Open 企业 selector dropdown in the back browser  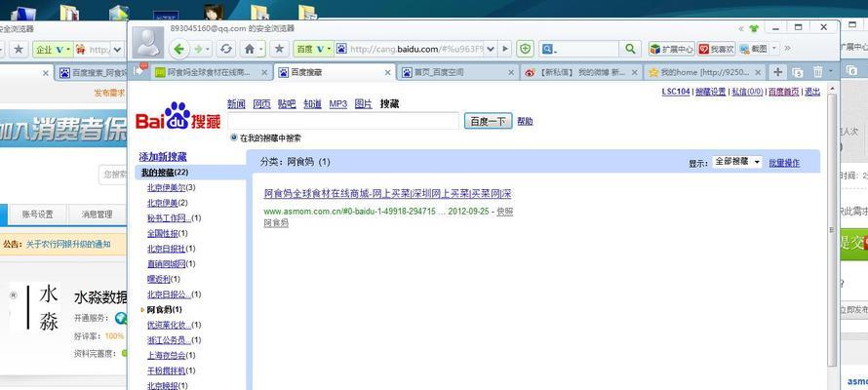(53, 49)
